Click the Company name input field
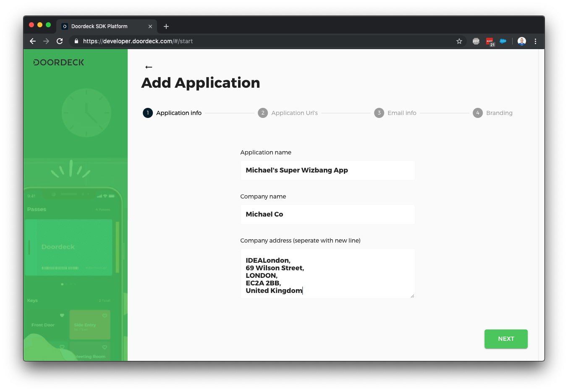 coord(327,214)
